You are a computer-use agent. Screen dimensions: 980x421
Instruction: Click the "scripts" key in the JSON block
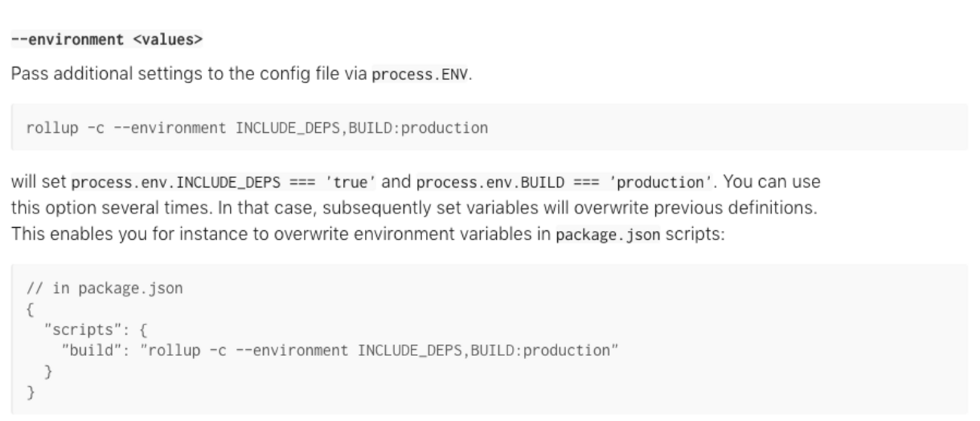click(x=82, y=330)
